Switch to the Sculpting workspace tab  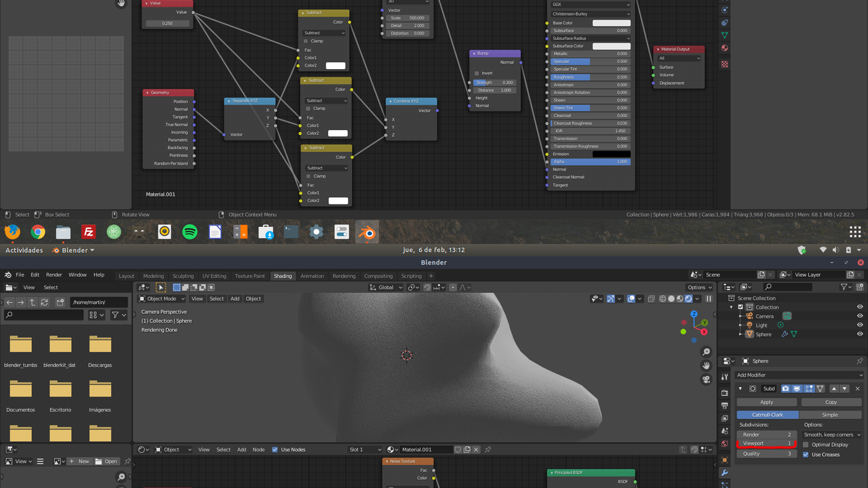[183, 276]
